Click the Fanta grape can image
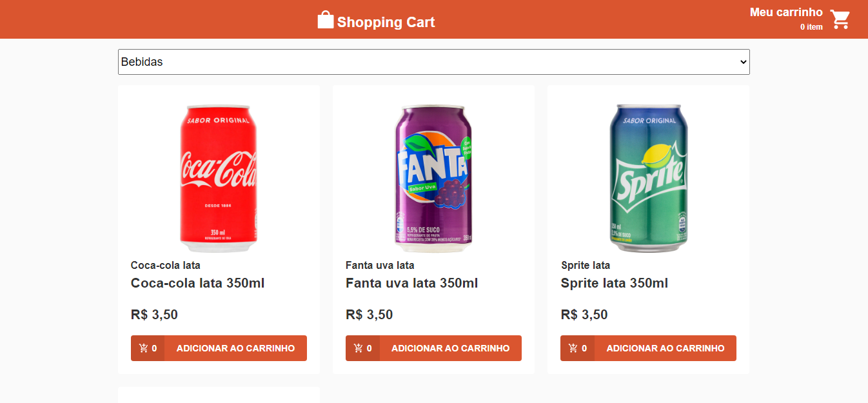This screenshot has width=868, height=403. 433,178
